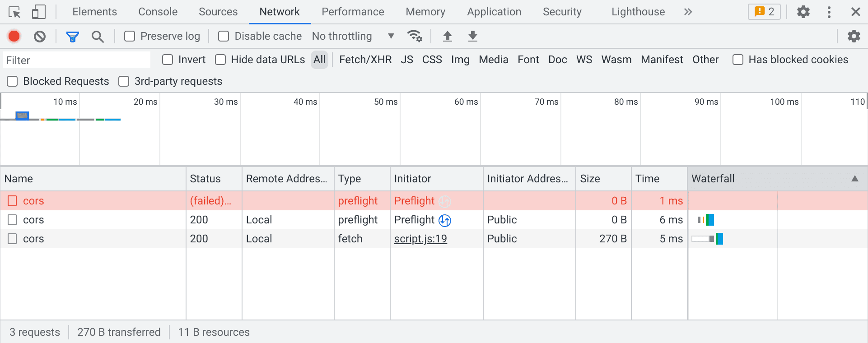Image resolution: width=868 pixels, height=343 pixels.
Task: Click the Filter text input field
Action: (x=77, y=60)
